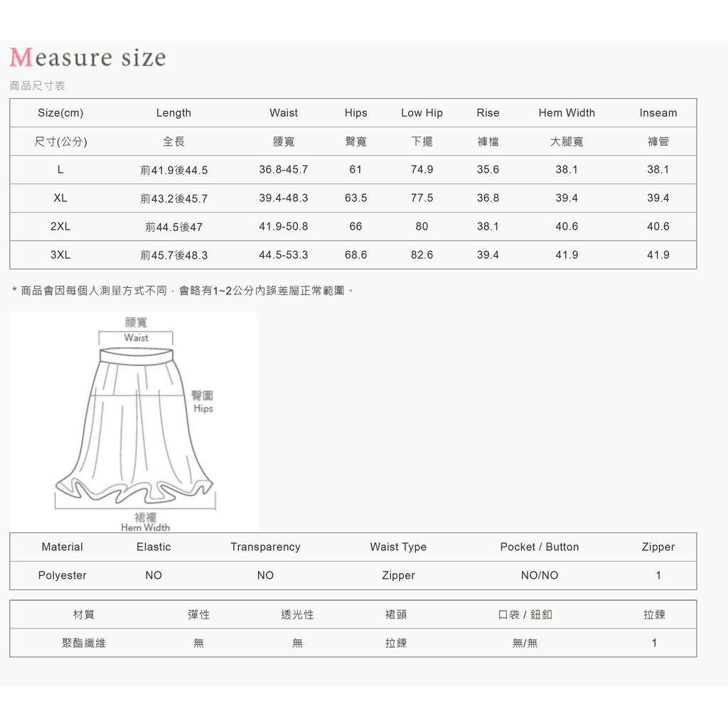The width and height of the screenshot is (728, 728).
Task: Click the "Measure size" heading
Action: pyautogui.click(x=87, y=58)
